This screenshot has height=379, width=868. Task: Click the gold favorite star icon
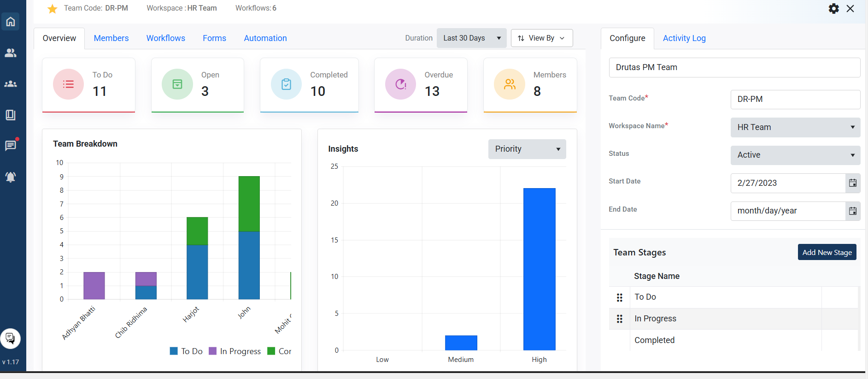(53, 9)
